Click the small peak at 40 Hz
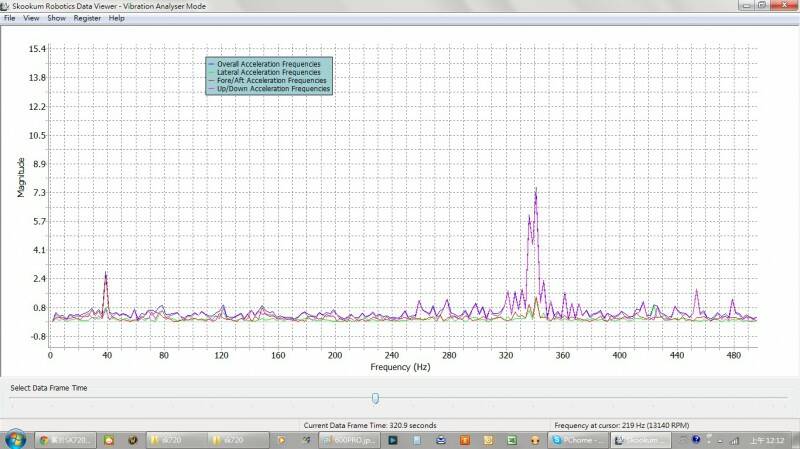The image size is (800, 449). pos(106,276)
